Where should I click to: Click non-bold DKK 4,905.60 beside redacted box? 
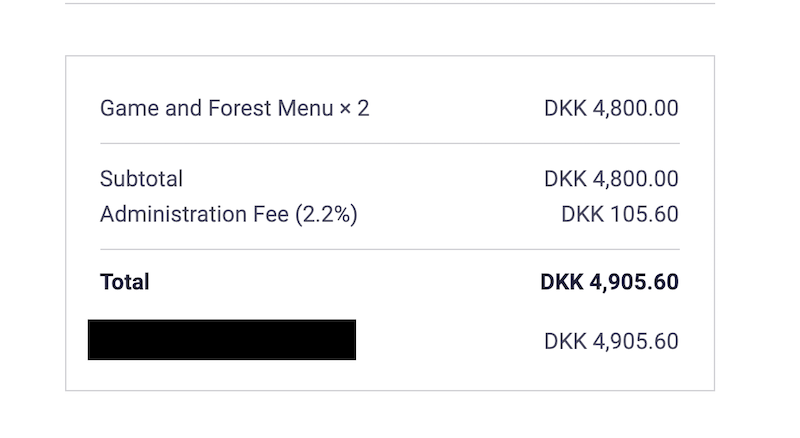click(x=611, y=341)
